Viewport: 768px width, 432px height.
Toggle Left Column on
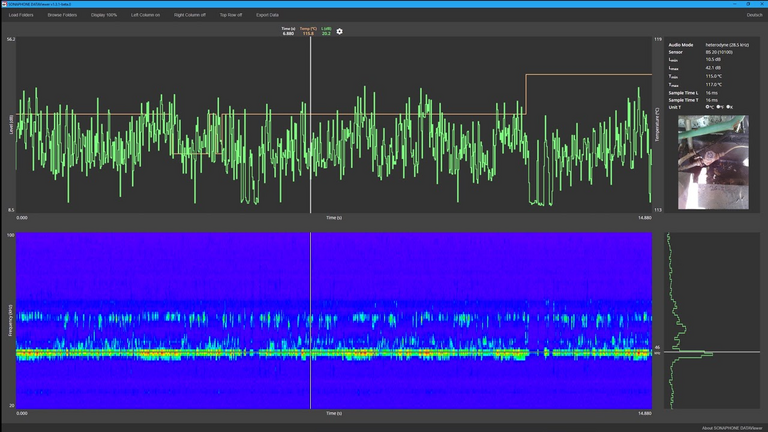point(145,15)
